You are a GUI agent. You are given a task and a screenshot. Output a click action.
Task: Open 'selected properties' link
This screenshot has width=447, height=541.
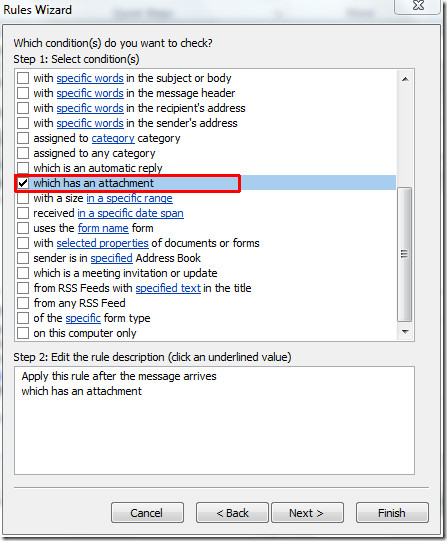point(102,243)
